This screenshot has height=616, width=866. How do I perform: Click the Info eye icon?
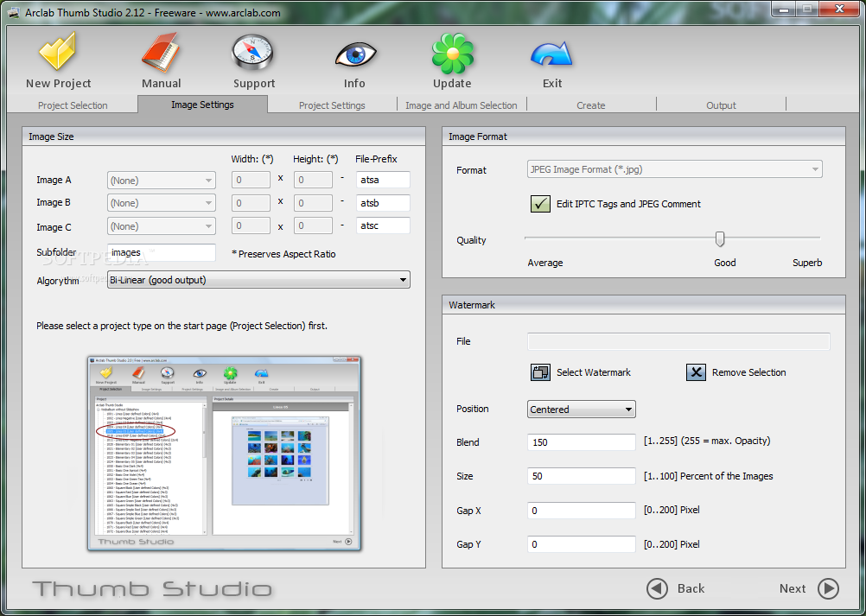coord(355,56)
